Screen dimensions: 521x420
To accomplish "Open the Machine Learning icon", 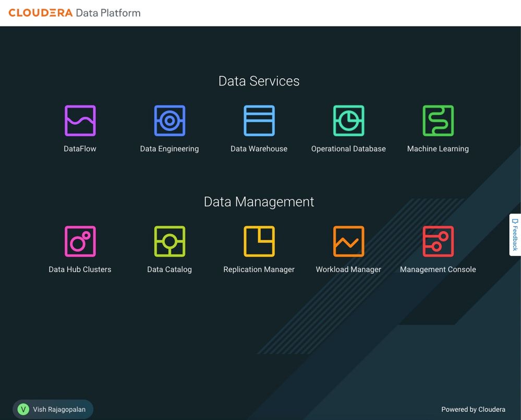I will click(438, 121).
